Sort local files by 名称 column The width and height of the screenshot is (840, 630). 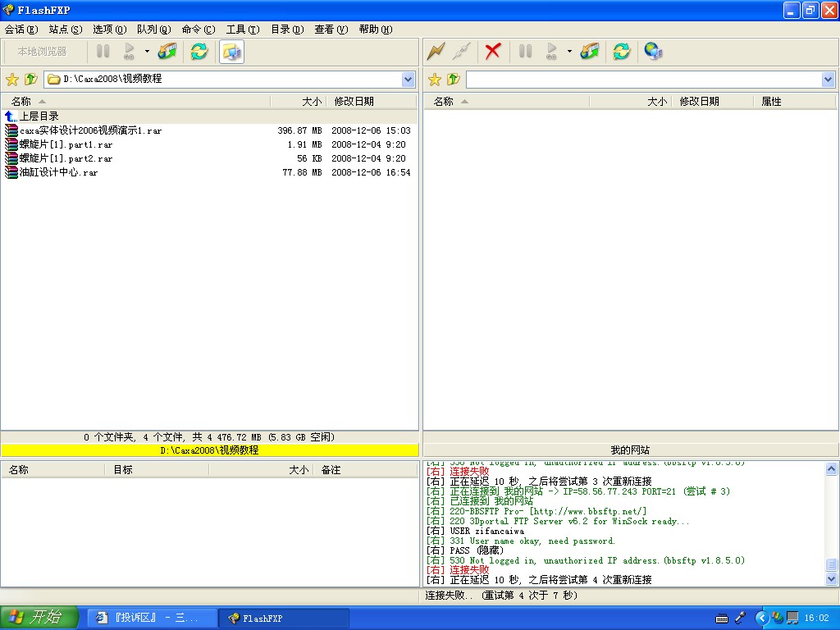tap(136, 101)
